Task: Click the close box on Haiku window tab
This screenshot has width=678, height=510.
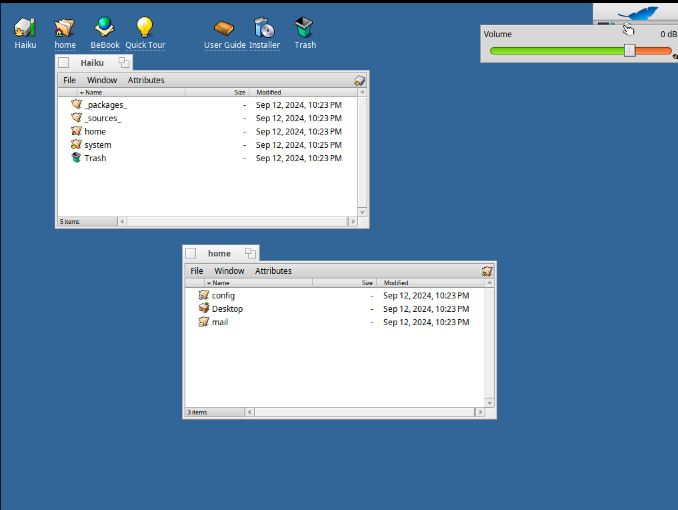Action: tap(64, 63)
